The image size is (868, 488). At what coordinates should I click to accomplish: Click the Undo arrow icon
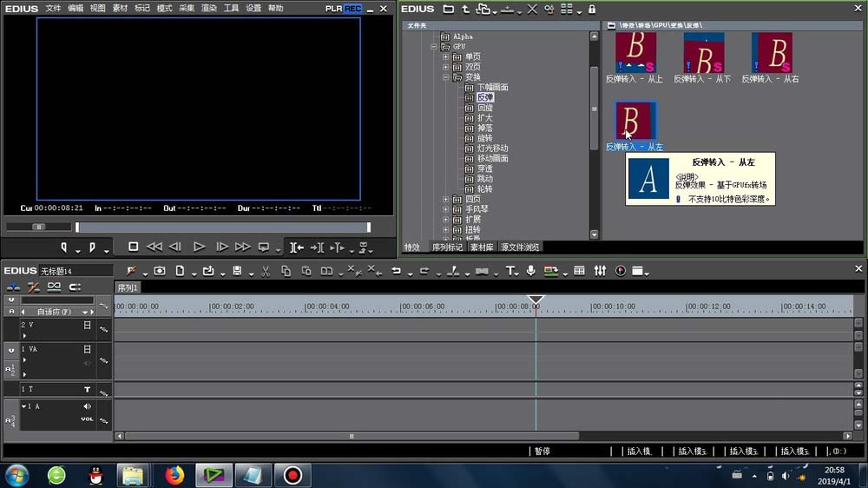click(396, 271)
